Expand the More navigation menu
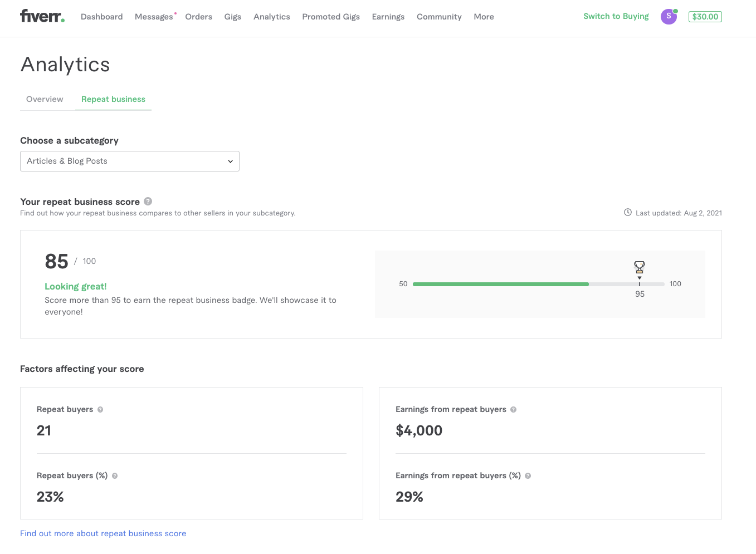This screenshot has width=756, height=554. click(482, 17)
